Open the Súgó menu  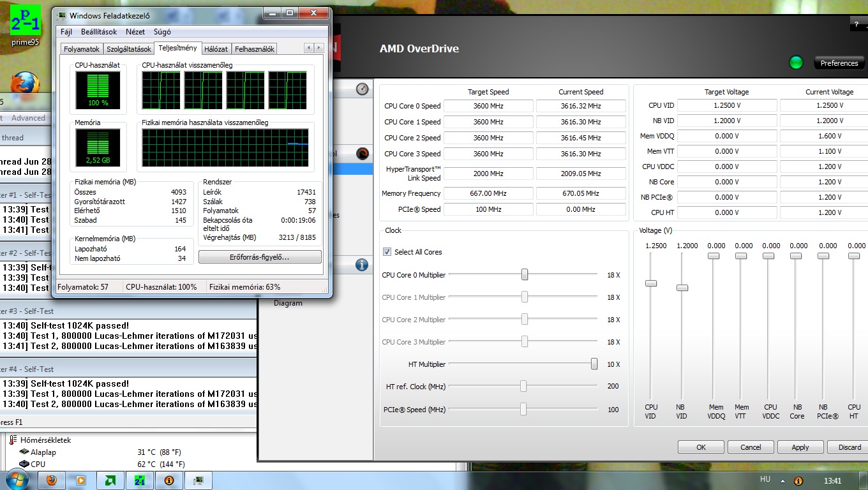[163, 31]
